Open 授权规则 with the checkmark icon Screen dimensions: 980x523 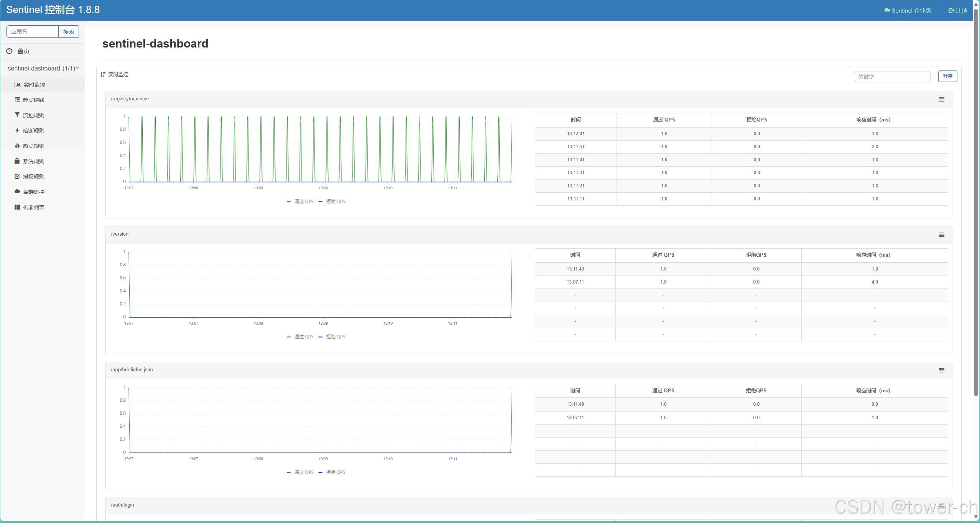point(17,176)
